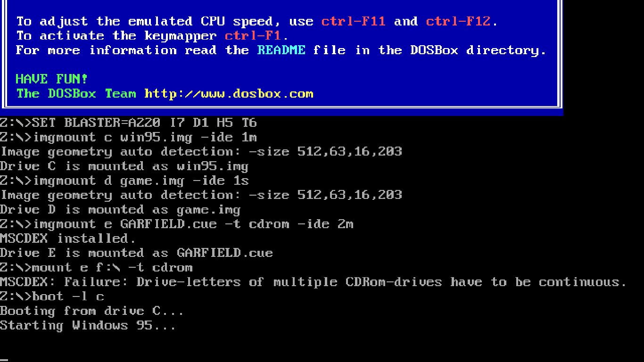Click "The DOSBox Team" text

click(76, 93)
